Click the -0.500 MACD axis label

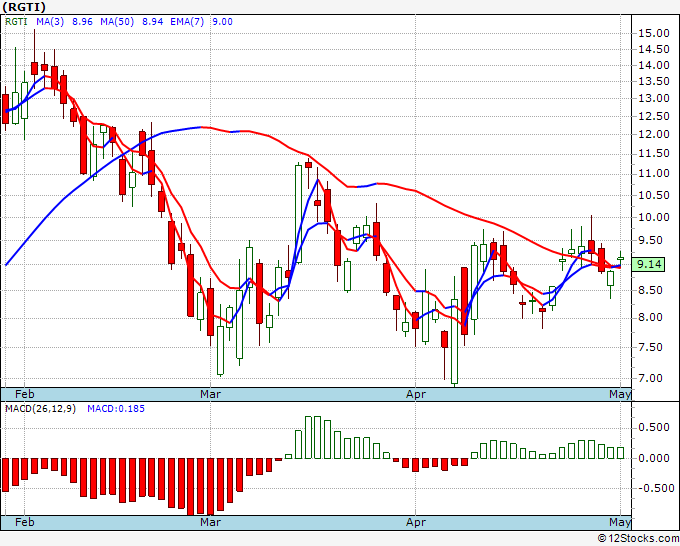tap(654, 488)
